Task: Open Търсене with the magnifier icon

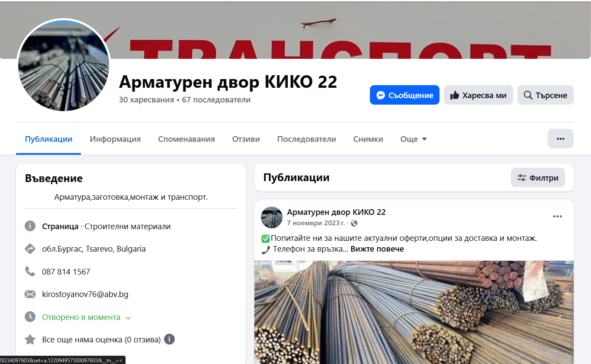Action: 545,95
